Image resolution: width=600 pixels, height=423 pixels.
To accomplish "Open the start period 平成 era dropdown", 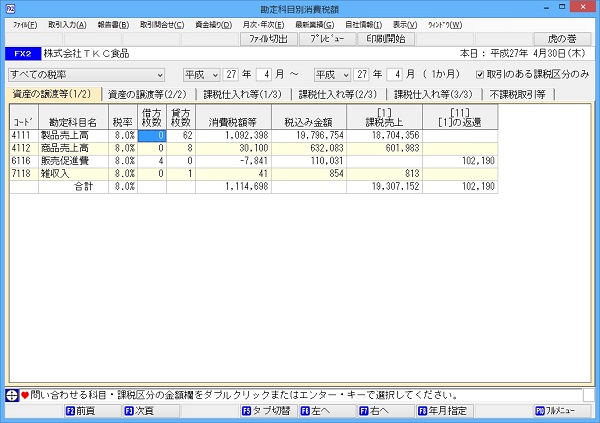I will (201, 75).
